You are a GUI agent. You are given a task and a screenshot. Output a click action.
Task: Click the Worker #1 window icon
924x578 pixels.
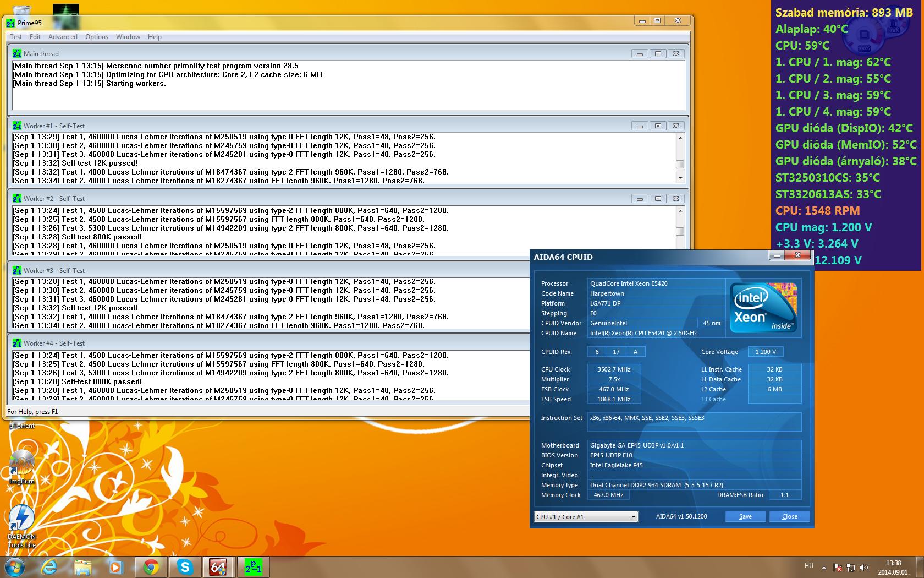tap(17, 126)
